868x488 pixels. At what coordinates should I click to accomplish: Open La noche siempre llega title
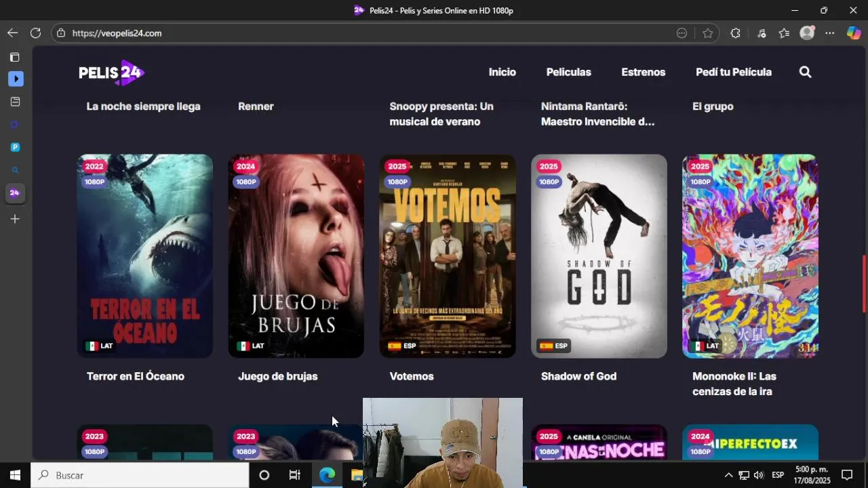(x=144, y=106)
